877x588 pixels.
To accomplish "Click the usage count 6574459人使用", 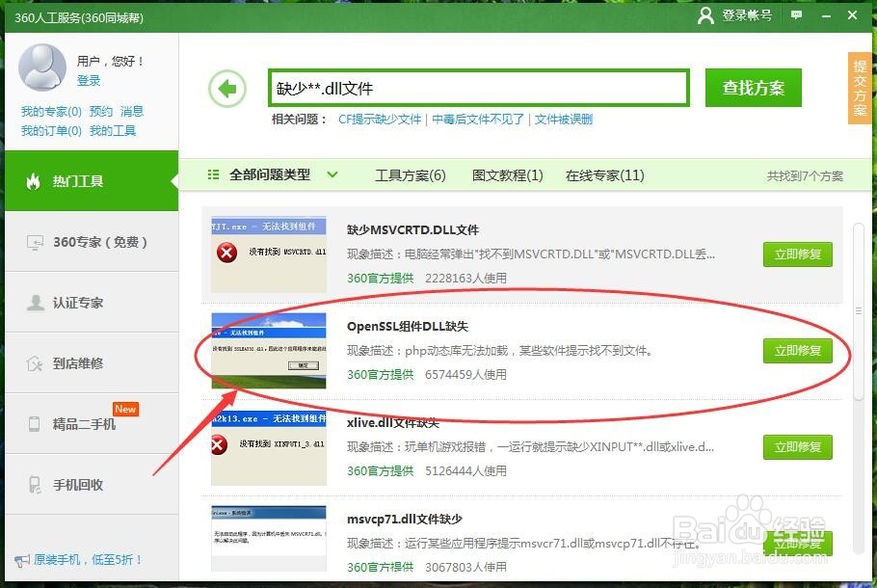I will [x=465, y=374].
